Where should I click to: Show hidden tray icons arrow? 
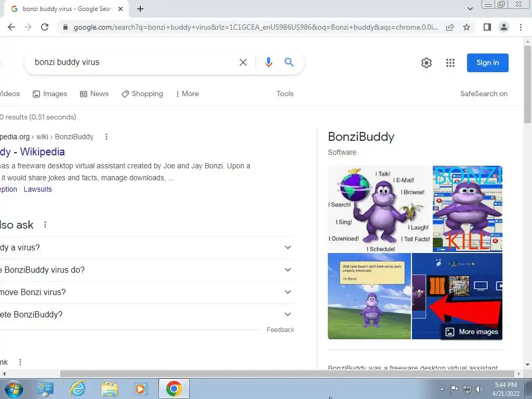tap(442, 389)
